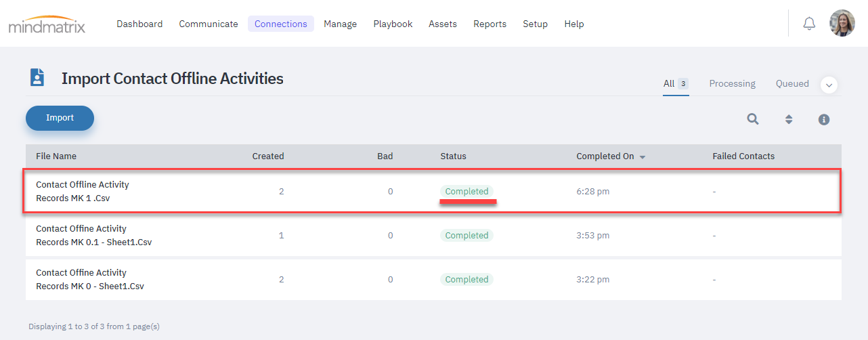868x340 pixels.
Task: Open the Connections menu
Action: pos(281,24)
